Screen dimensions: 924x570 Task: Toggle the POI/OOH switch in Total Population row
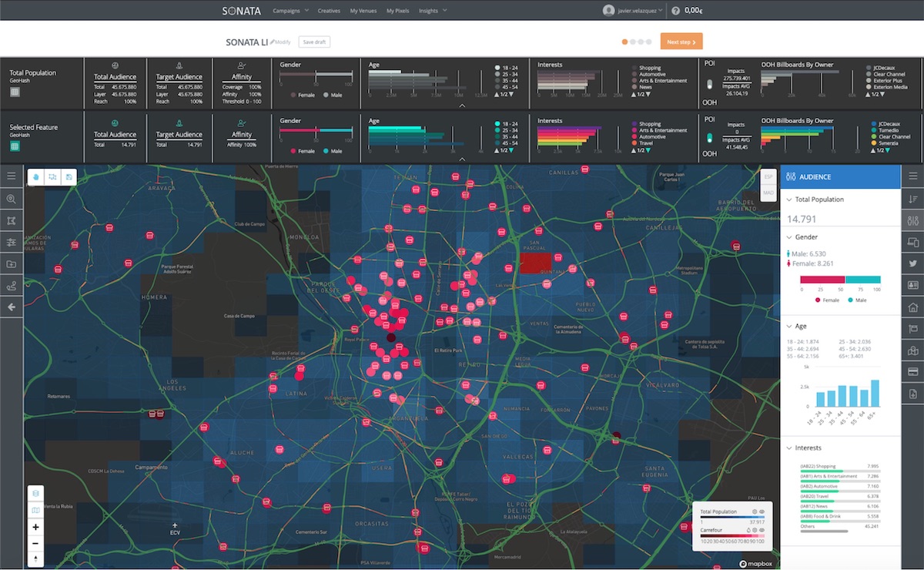(710, 83)
